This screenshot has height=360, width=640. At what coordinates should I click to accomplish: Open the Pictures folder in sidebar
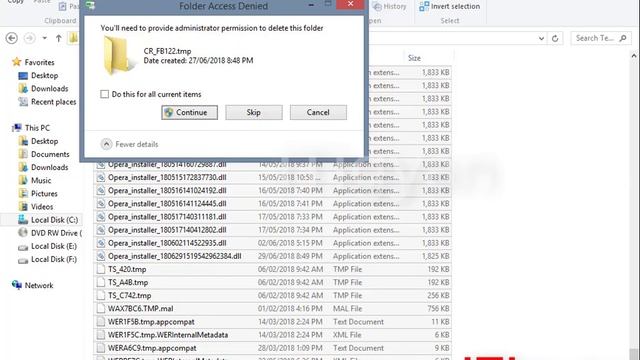(44, 193)
